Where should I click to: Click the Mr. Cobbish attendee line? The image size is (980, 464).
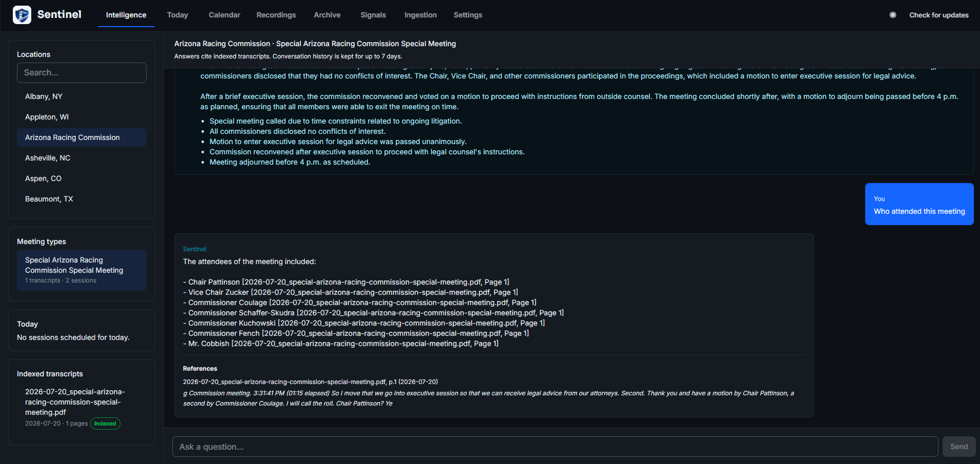click(x=341, y=344)
